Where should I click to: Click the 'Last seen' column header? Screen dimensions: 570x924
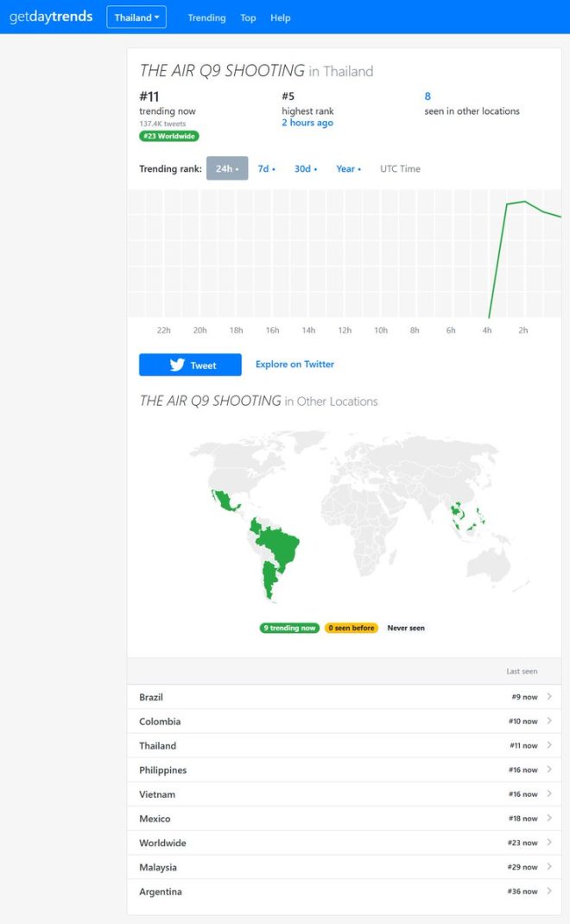522,671
